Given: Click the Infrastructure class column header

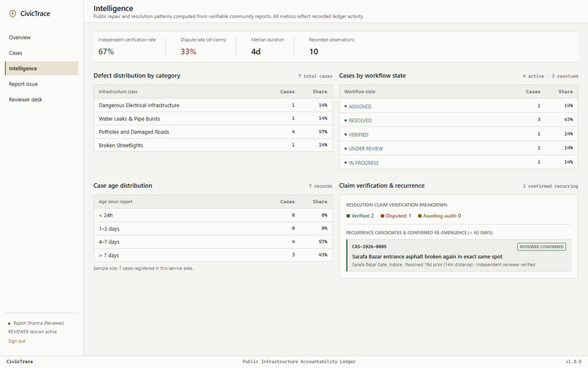Looking at the screenshot, I should click(118, 91).
